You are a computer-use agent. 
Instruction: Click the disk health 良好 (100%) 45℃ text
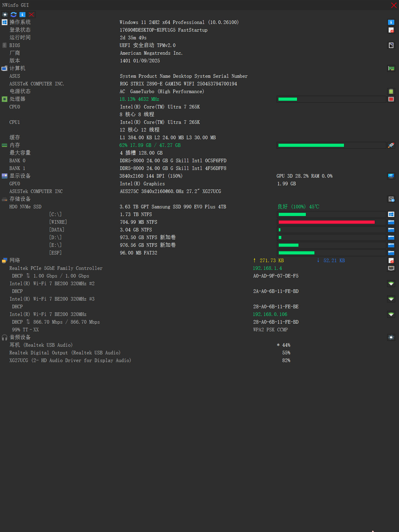pos(299,207)
